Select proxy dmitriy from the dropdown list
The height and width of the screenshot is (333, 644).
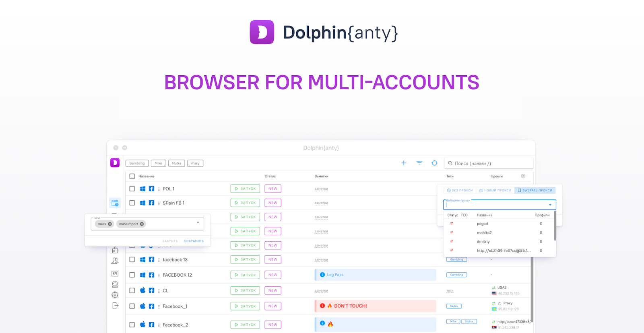coord(499,242)
